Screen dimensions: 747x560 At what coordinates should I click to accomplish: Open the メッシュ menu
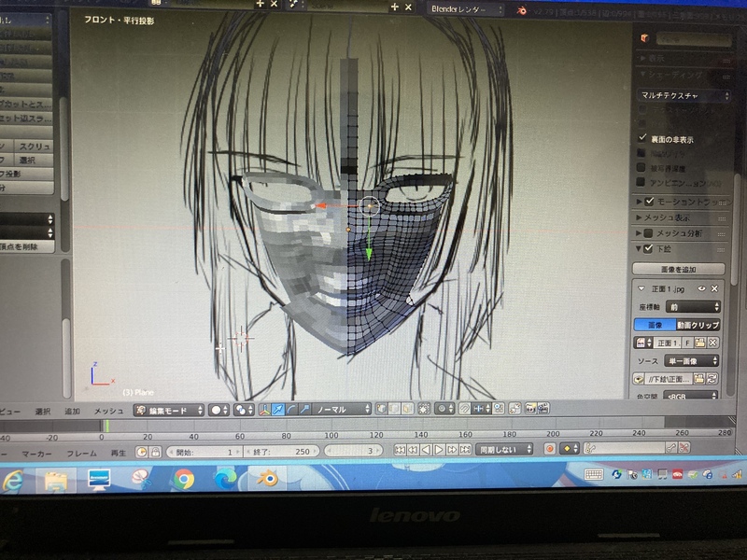coord(108,411)
